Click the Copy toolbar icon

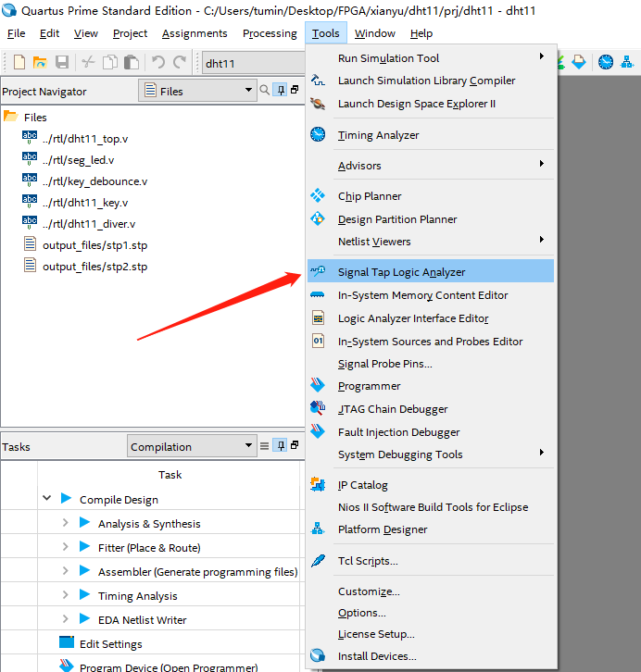(110, 62)
